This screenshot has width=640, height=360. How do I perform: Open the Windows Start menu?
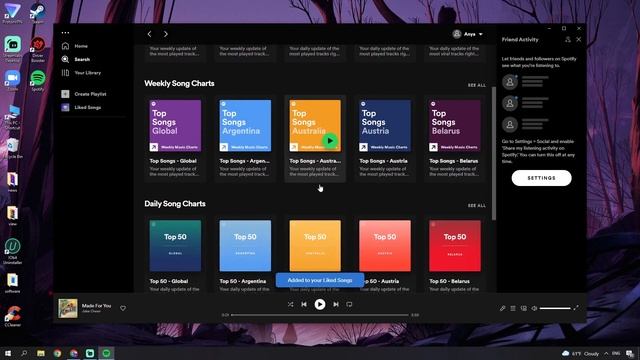click(x=8, y=353)
